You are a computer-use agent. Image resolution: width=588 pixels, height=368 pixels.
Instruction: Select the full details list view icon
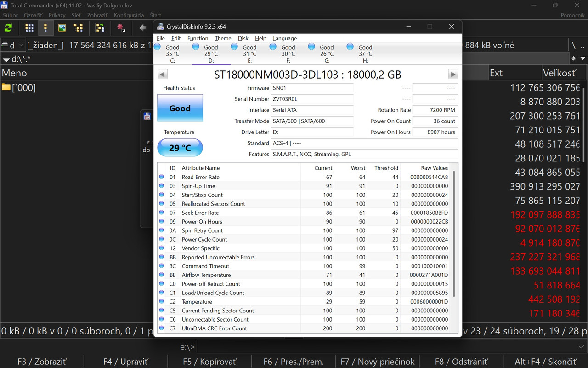[x=45, y=28]
